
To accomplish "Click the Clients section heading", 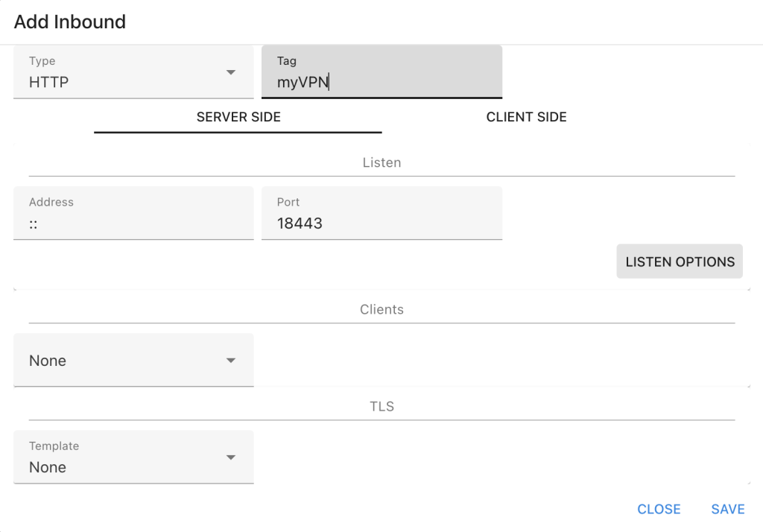I will [x=381, y=309].
